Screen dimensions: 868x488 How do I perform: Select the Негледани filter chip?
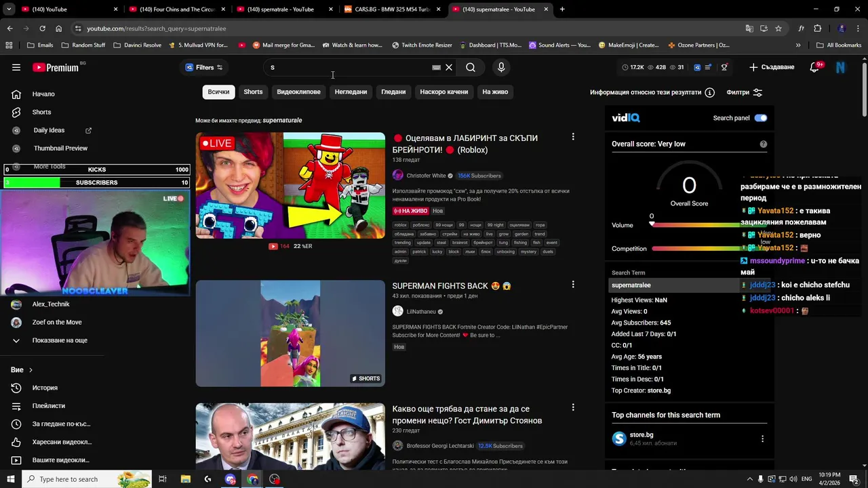[351, 91]
